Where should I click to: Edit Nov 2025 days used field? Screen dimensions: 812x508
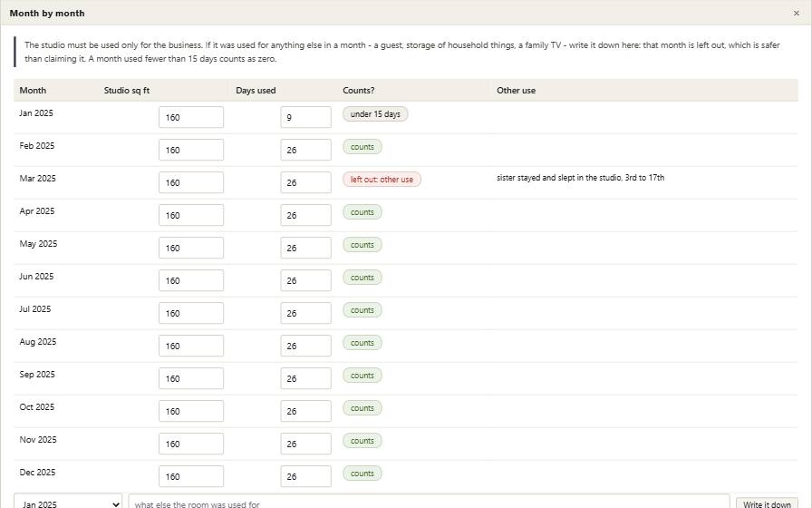point(305,444)
